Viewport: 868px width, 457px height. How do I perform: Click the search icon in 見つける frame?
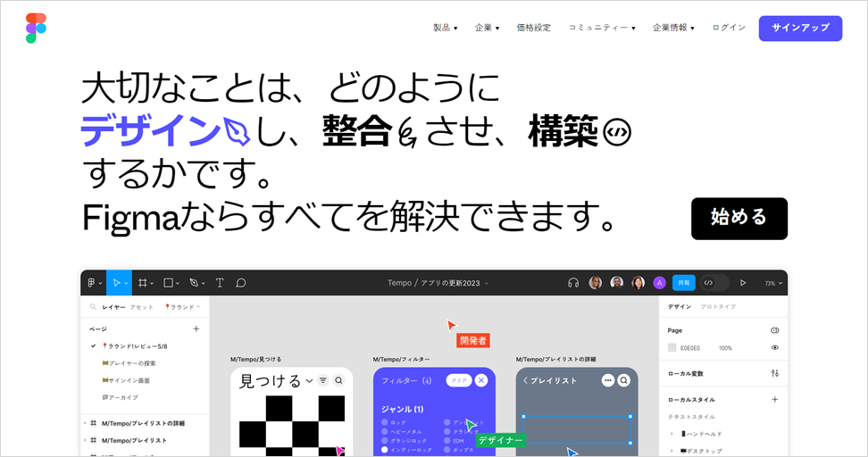click(x=338, y=380)
